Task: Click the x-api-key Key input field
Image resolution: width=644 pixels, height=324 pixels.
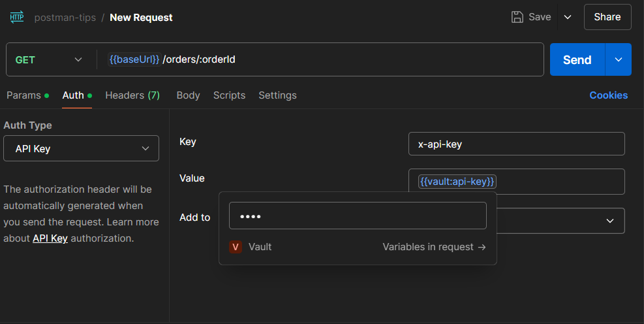Action: point(516,144)
